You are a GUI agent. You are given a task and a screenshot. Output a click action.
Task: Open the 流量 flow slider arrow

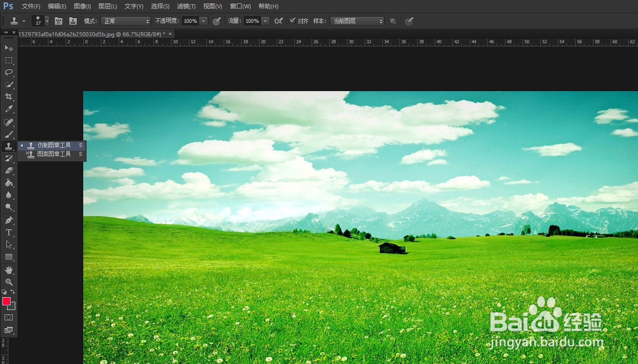[265, 21]
